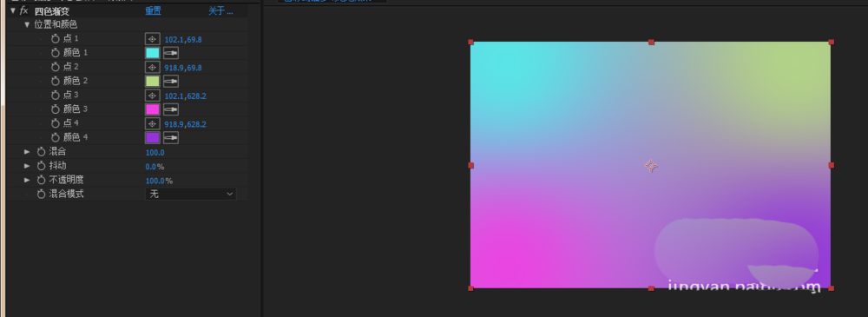
Task: Toggle stopwatch for 颜色 1
Action: pos(55,53)
